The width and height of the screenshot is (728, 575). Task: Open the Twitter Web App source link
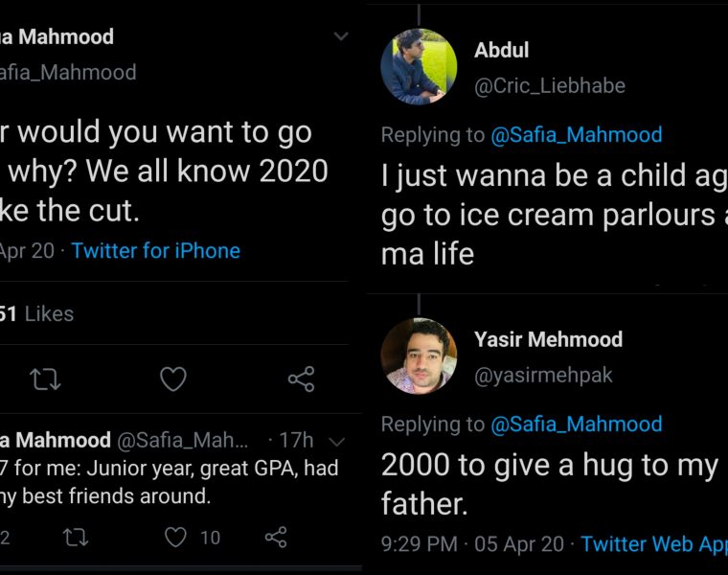tap(653, 544)
